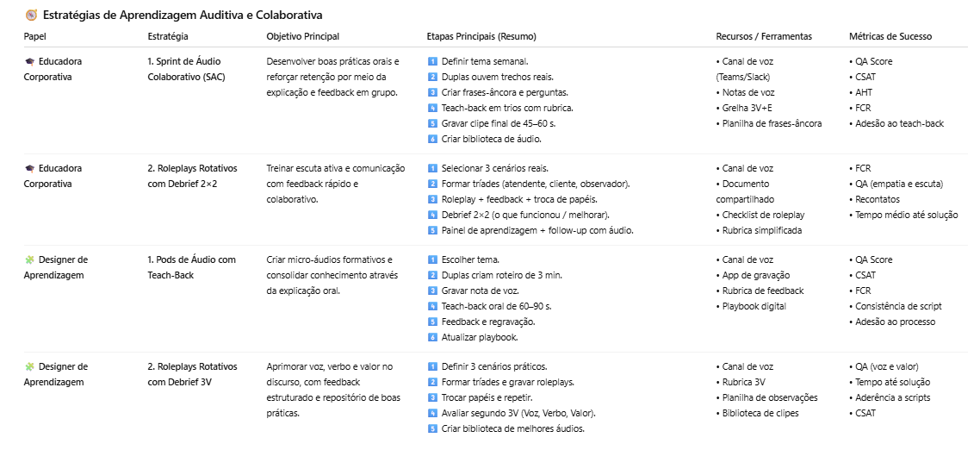The width and height of the screenshot is (980, 450).
Task: Click graduation cap icon in Debrief 2×2 row
Action: 29,169
